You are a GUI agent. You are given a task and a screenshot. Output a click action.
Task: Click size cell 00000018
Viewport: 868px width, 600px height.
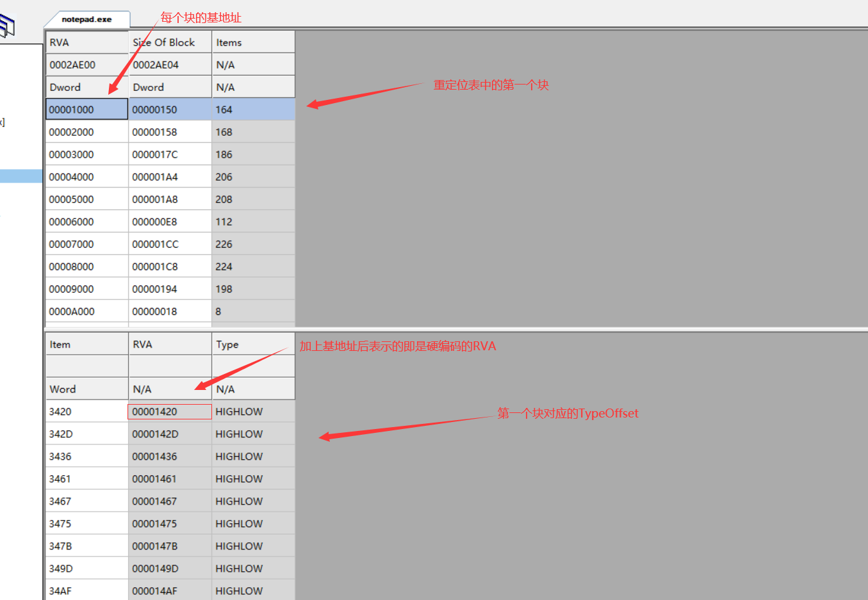click(170, 311)
